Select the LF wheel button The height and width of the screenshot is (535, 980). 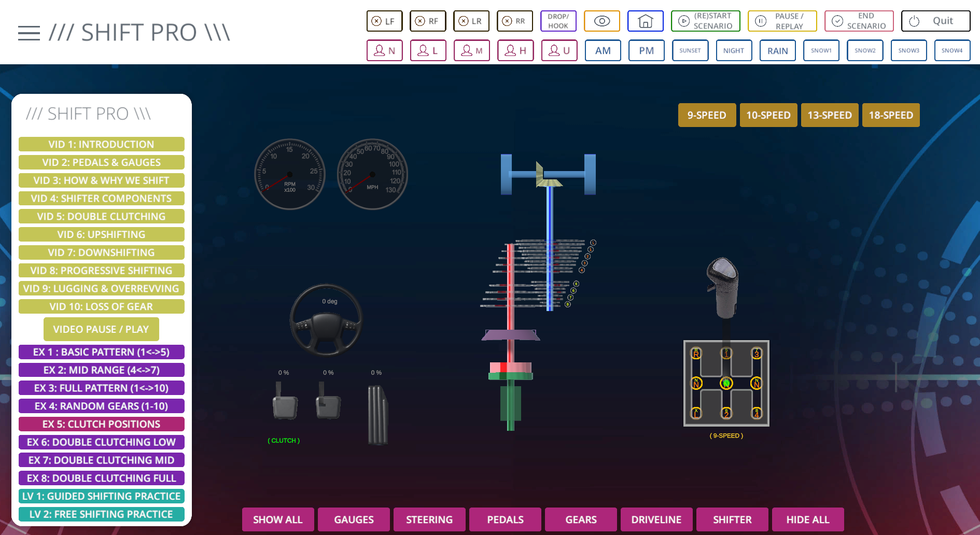point(384,21)
